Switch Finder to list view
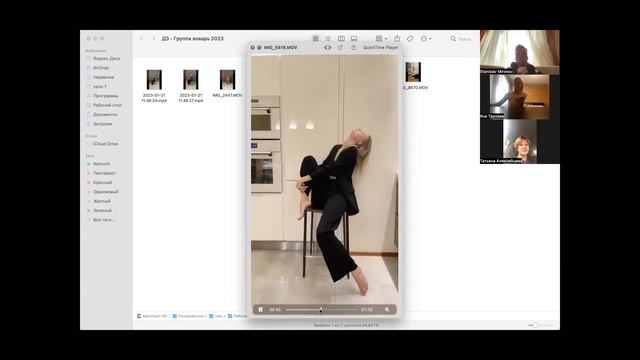Image resolution: width=640 pixels, height=360 pixels. (x=328, y=38)
